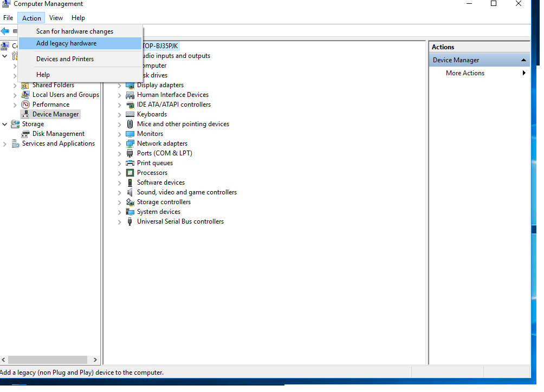Click the Keyboards icon

click(130, 114)
